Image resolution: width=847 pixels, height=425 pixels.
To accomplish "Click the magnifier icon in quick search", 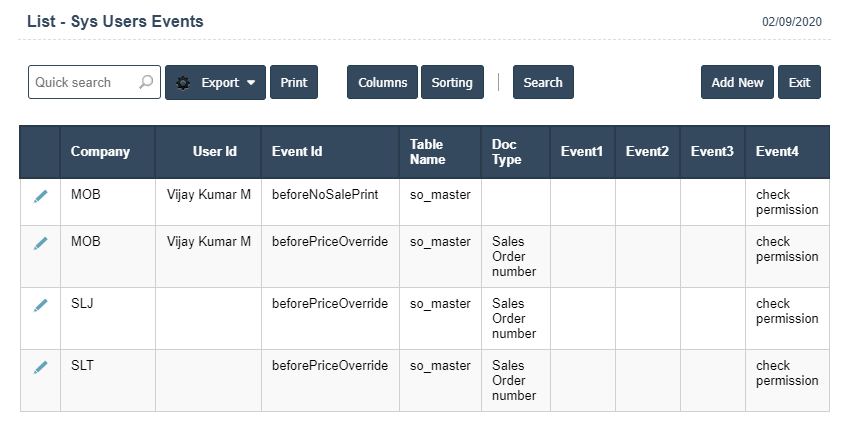I will coord(147,83).
